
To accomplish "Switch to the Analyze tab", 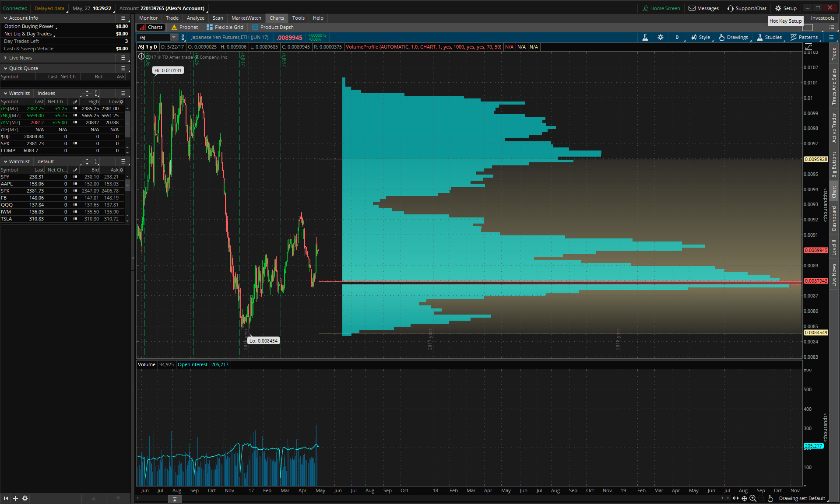I will (x=196, y=18).
